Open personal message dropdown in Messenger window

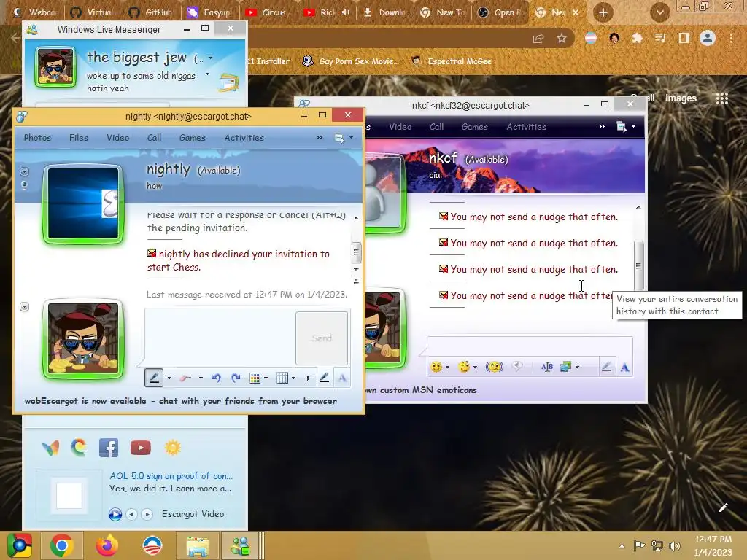pyautogui.click(x=207, y=74)
